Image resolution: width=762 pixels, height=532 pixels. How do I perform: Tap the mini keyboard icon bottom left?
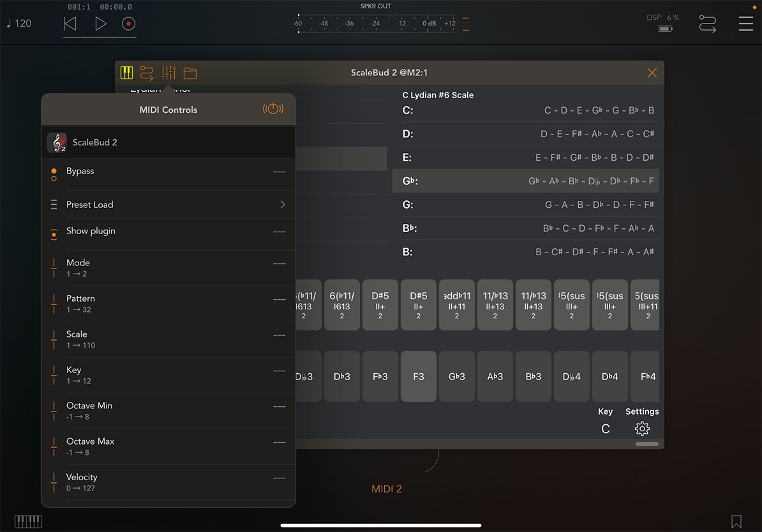click(28, 521)
